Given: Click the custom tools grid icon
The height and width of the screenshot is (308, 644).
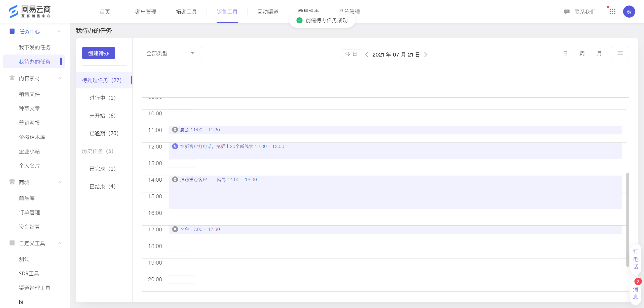Looking at the screenshot, I should [x=12, y=243].
